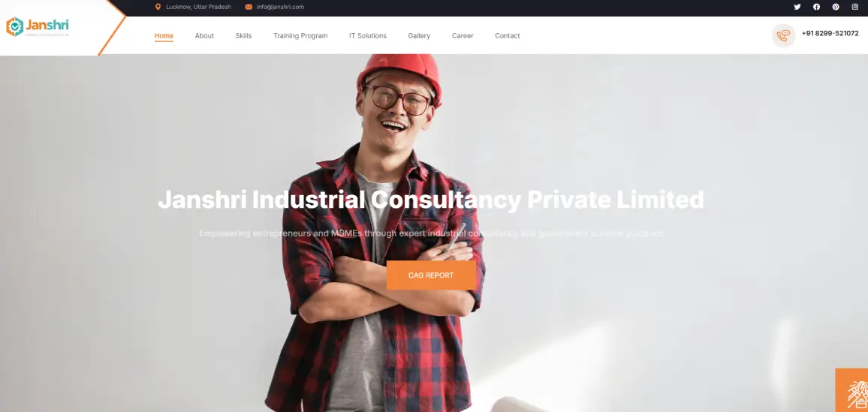This screenshot has height=412, width=868.
Task: Click the email envelope icon
Action: point(249,7)
